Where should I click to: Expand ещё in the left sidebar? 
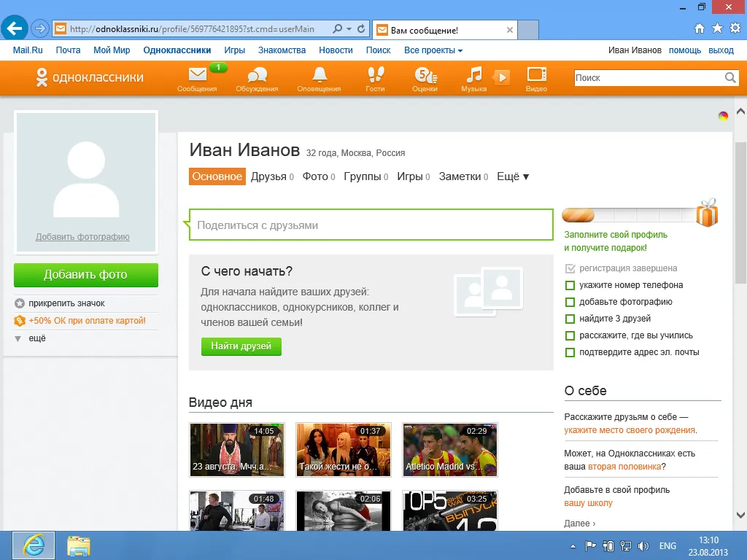pyautogui.click(x=31, y=338)
